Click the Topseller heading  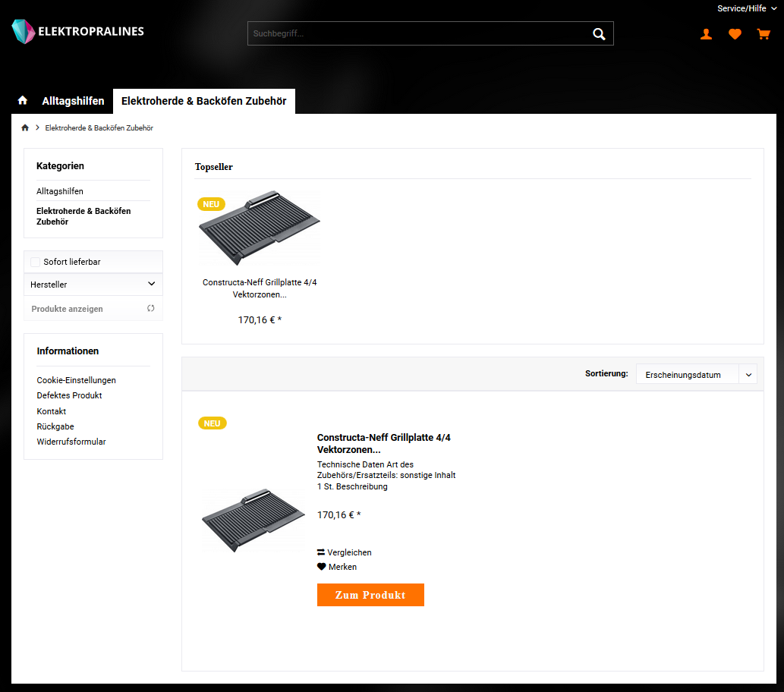[213, 167]
